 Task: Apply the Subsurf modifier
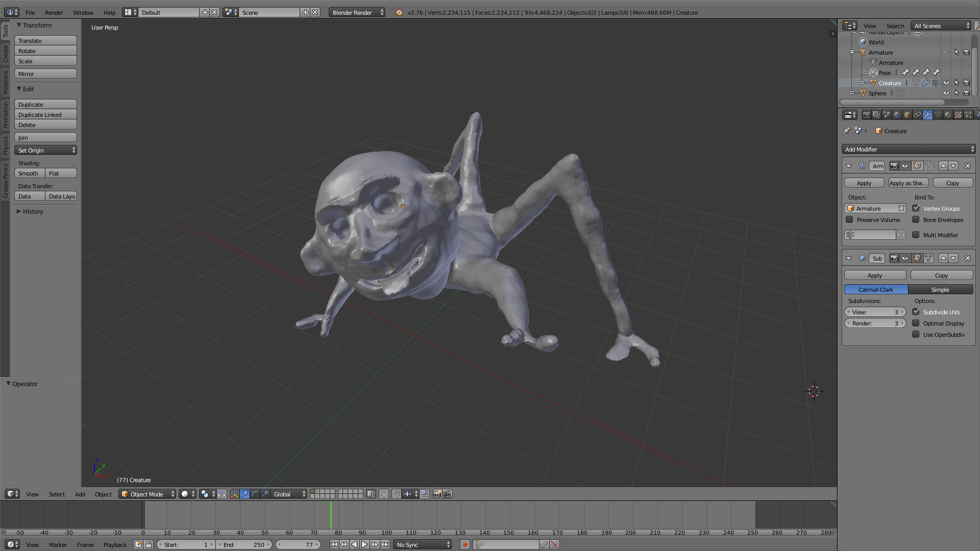click(874, 275)
